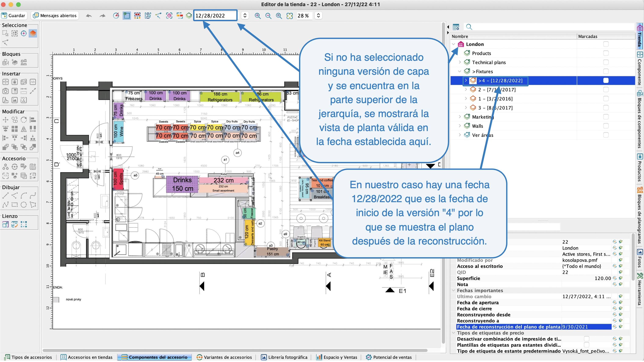Open the Tipos de accesorios tab

28,357
